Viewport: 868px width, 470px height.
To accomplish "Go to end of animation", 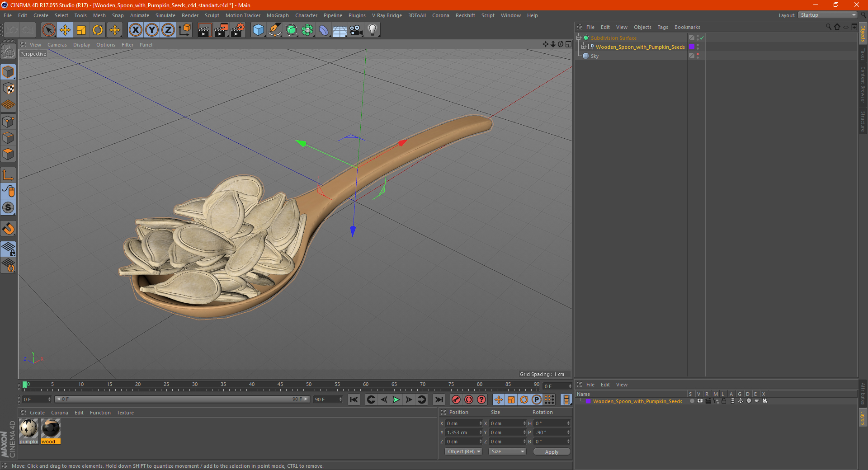I will point(439,399).
